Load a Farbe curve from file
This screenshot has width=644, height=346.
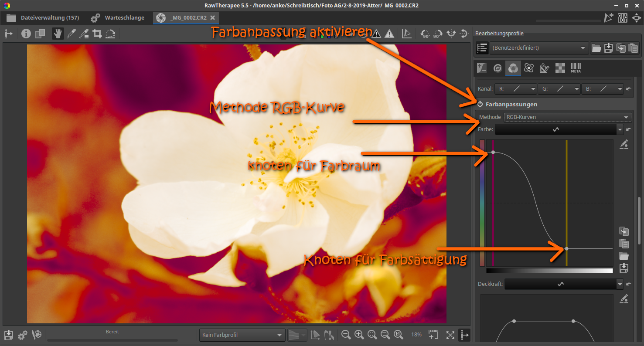[624, 256]
